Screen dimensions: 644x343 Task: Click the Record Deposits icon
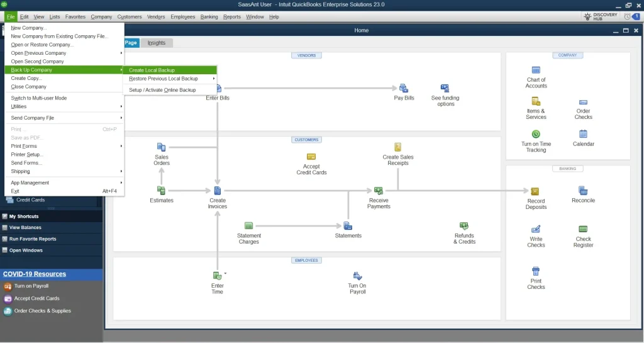pos(535,191)
